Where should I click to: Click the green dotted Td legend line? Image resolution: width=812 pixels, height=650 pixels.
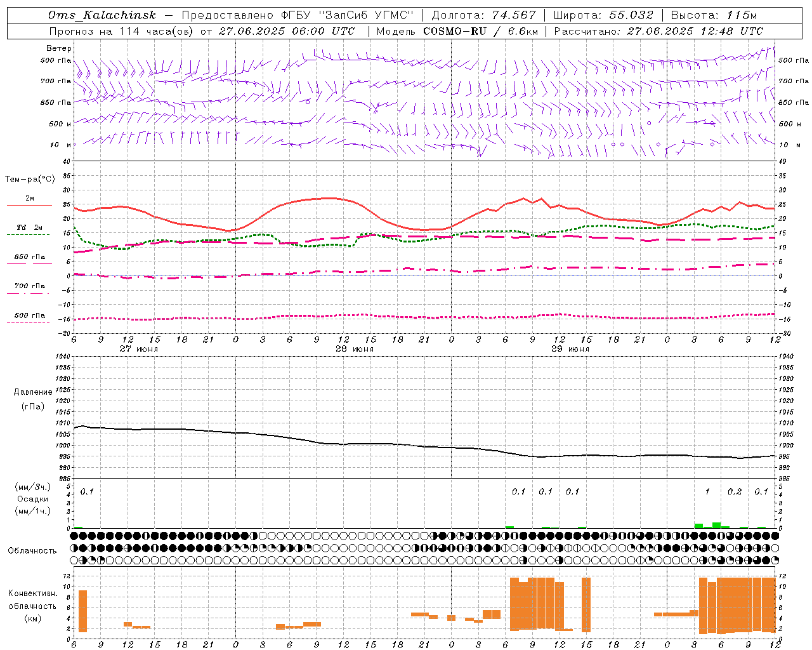(x=28, y=235)
